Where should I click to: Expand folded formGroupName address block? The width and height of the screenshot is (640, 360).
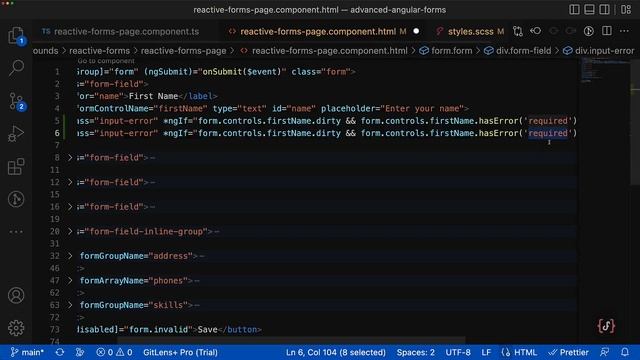(70, 256)
